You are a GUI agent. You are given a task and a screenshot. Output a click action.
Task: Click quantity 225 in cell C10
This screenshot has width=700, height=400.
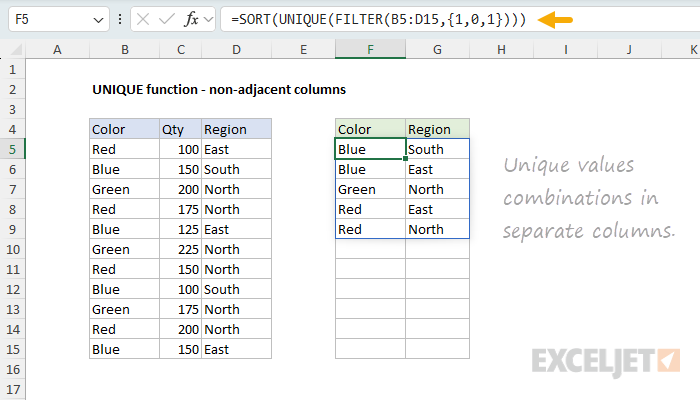(x=181, y=249)
